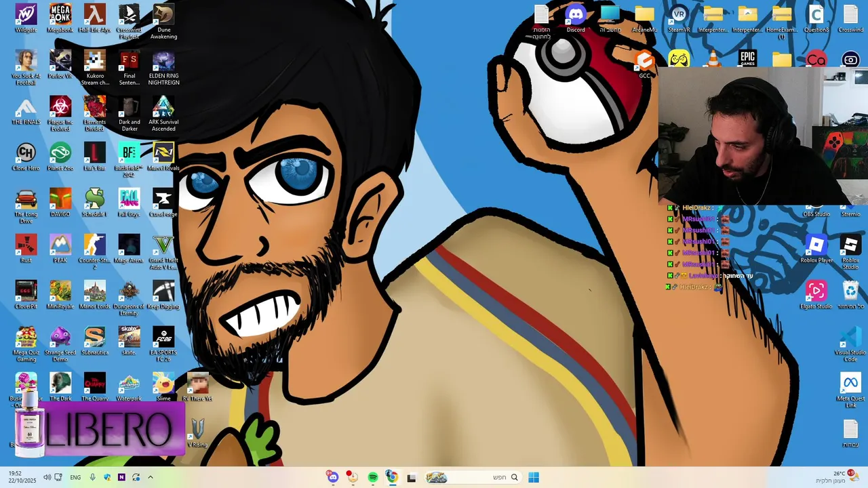Click the taskbar search box
Viewport: 868px width, 488px height.
(473, 477)
